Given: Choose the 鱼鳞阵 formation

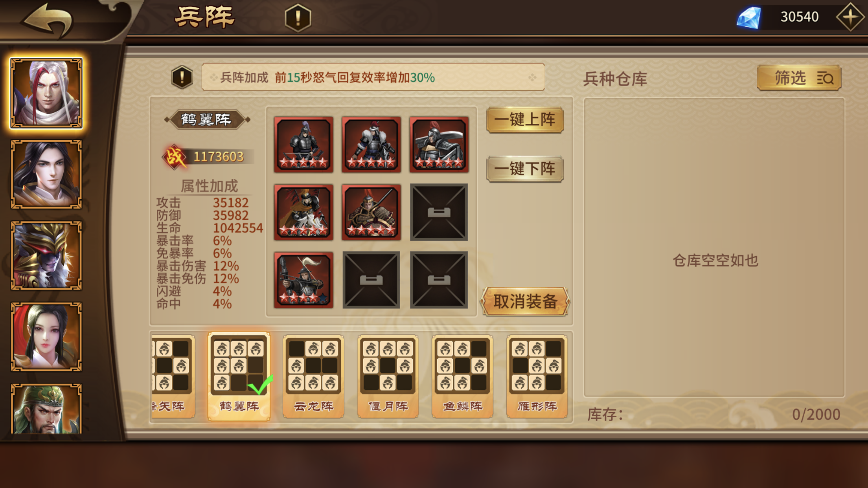Looking at the screenshot, I should (x=462, y=376).
